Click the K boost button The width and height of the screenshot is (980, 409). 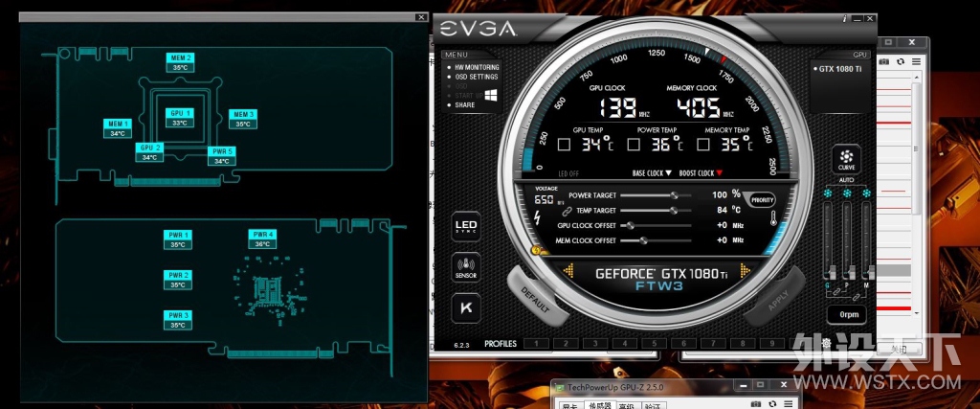[x=466, y=307]
